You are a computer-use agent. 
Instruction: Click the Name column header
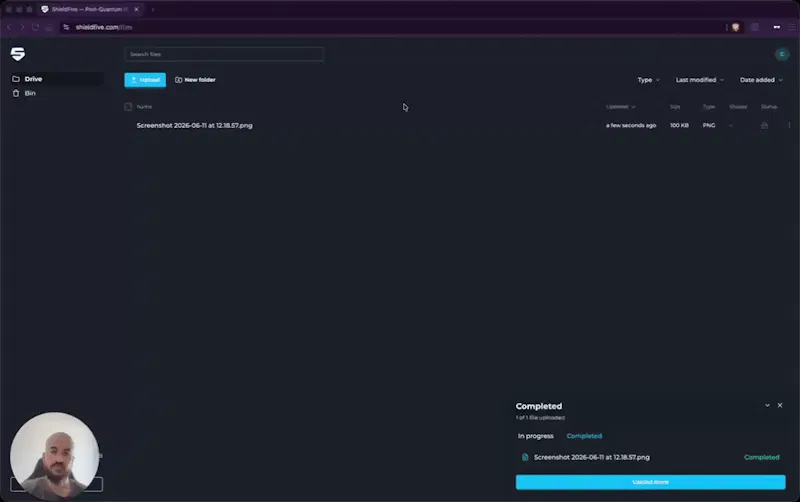coord(144,107)
